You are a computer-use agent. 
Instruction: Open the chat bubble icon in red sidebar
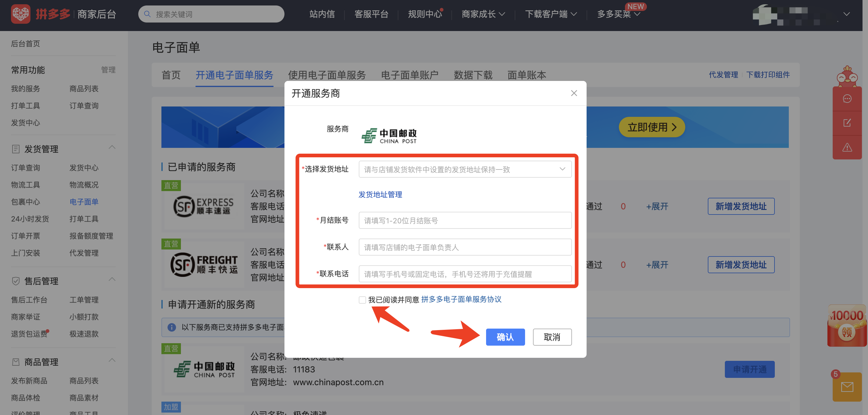[847, 99]
